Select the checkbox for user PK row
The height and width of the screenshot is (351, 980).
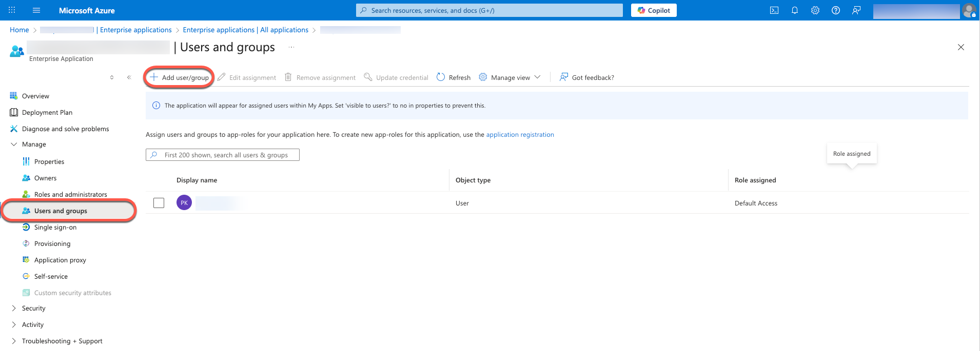point(159,203)
